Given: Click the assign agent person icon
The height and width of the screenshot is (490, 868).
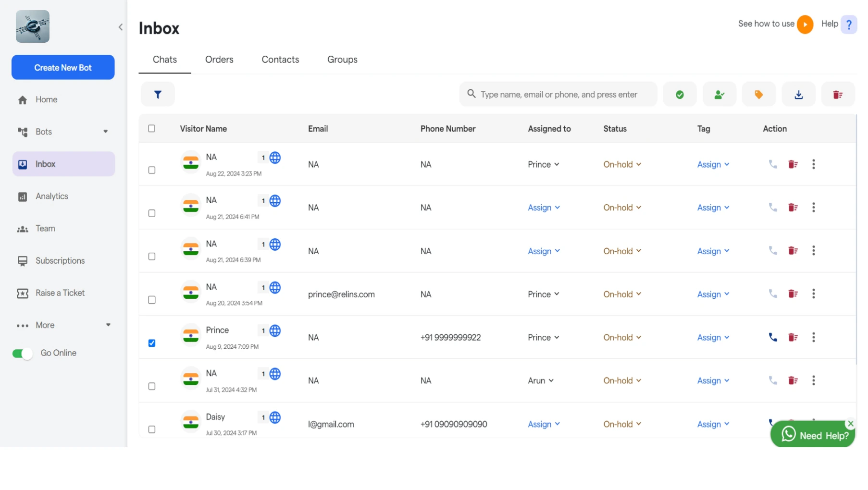Looking at the screenshot, I should click(719, 95).
